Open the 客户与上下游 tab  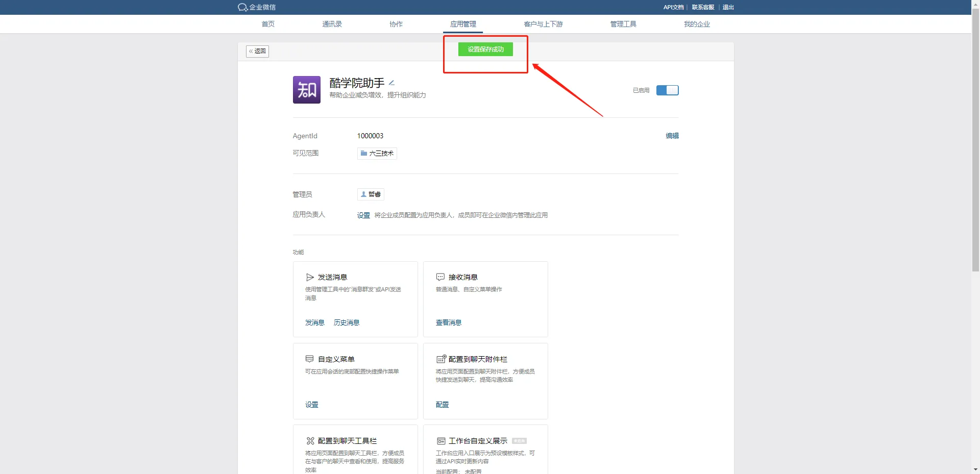pyautogui.click(x=543, y=24)
